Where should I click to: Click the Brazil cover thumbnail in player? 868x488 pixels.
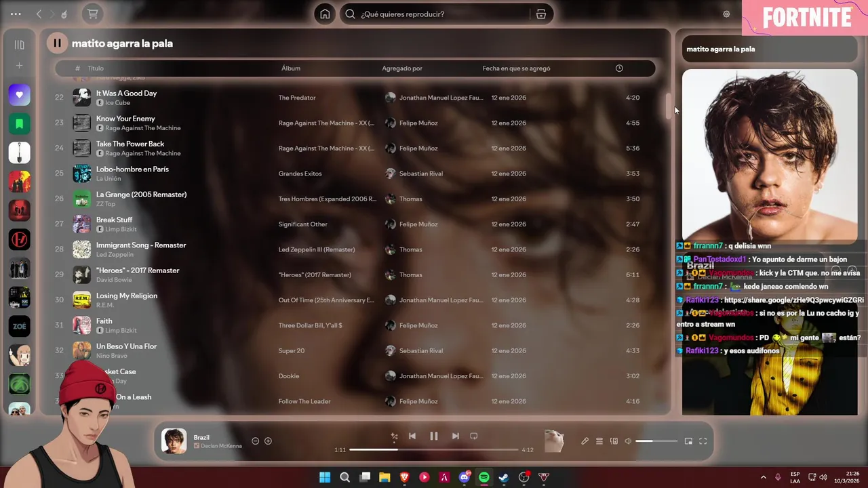[174, 441]
